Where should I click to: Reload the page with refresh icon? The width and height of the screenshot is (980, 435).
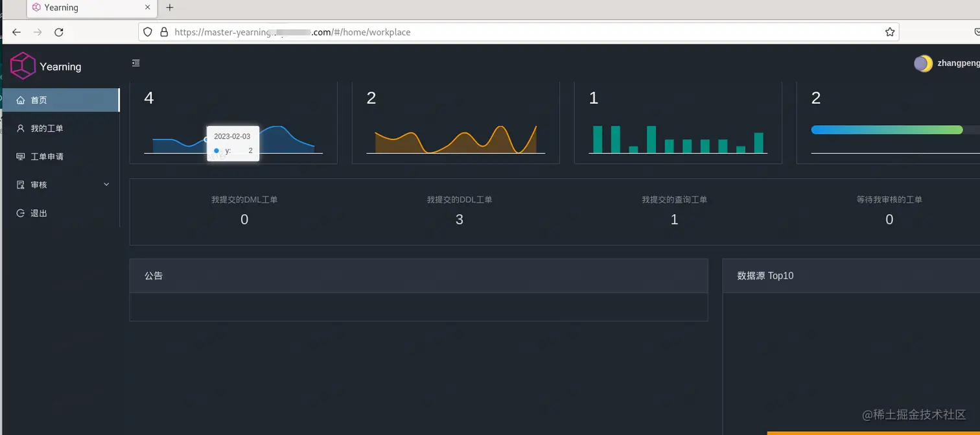(59, 32)
